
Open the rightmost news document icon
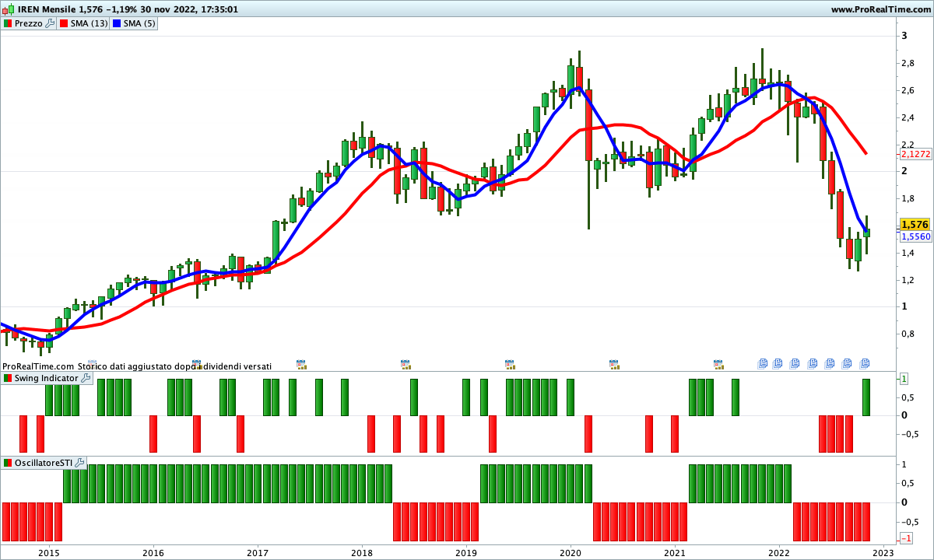[x=865, y=363]
